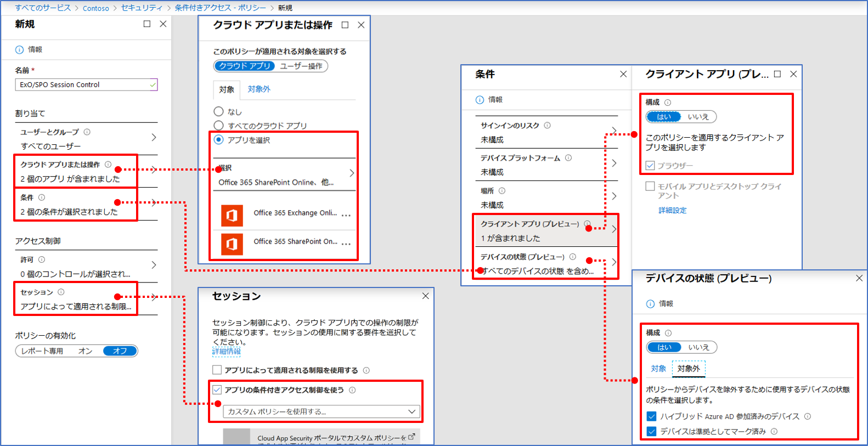Switch to 対象外 tab in クラウド アプリ pane
This screenshot has height=446, width=868.
(x=259, y=89)
